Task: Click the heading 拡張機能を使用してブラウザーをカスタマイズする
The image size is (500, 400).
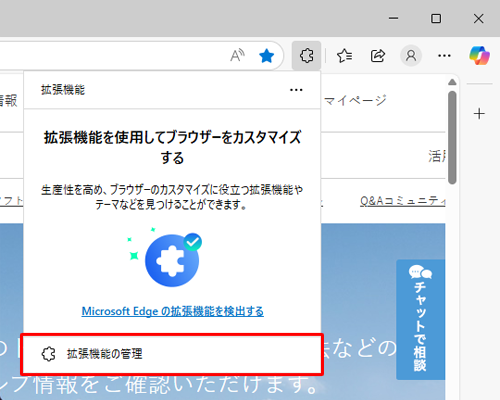Action: pos(172,147)
